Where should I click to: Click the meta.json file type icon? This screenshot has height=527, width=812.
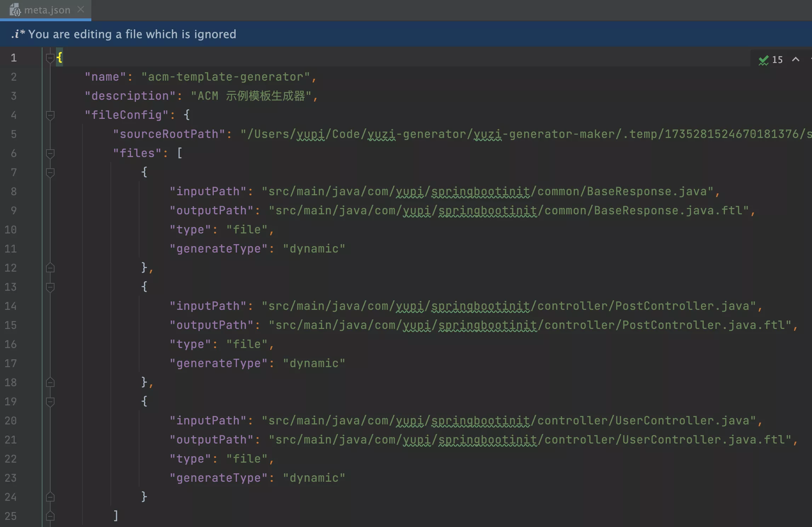point(15,10)
